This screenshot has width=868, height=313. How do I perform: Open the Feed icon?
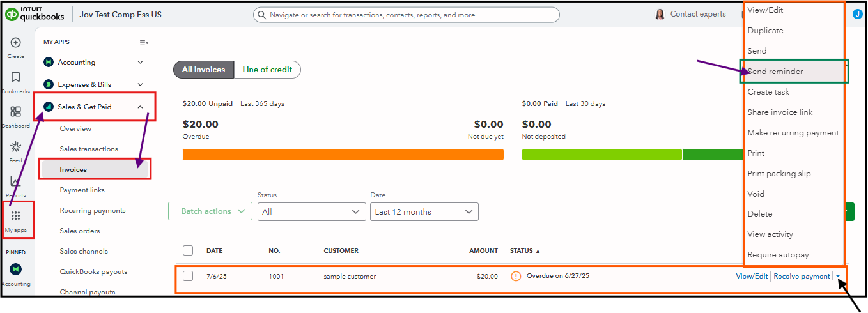[16, 147]
